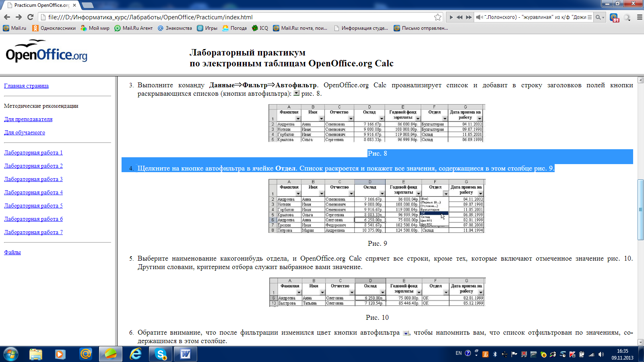Screen dimensions: 644x362
Task: Click scrollbar down arrow in content frame
Action: (x=640, y=342)
